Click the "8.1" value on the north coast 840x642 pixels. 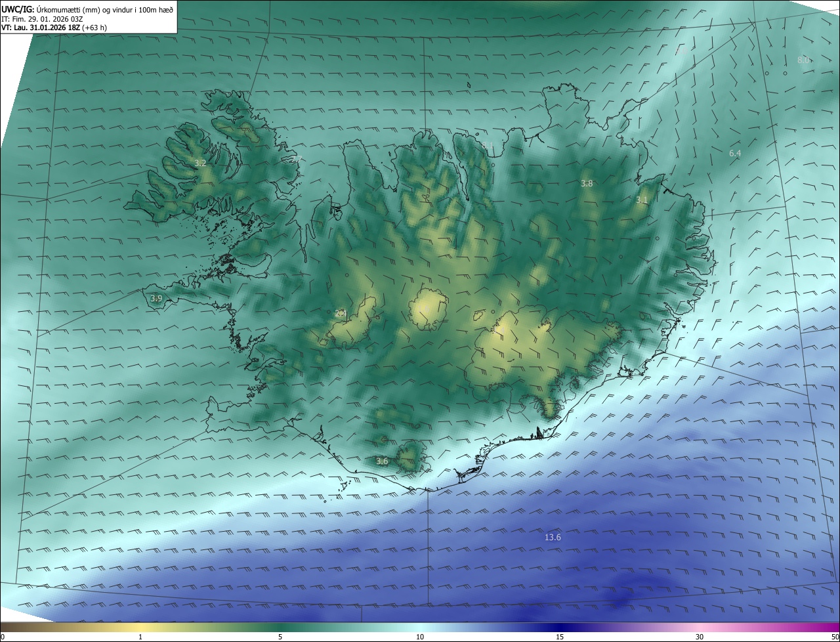(487, 146)
